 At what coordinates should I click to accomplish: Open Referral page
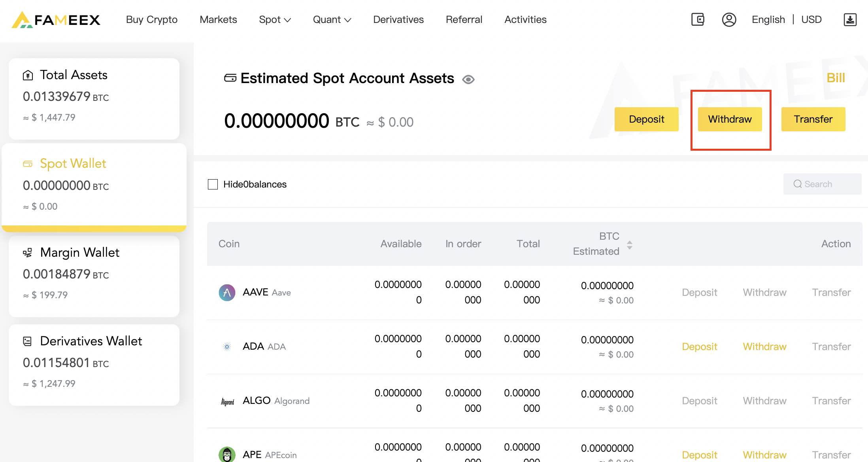[x=464, y=19]
